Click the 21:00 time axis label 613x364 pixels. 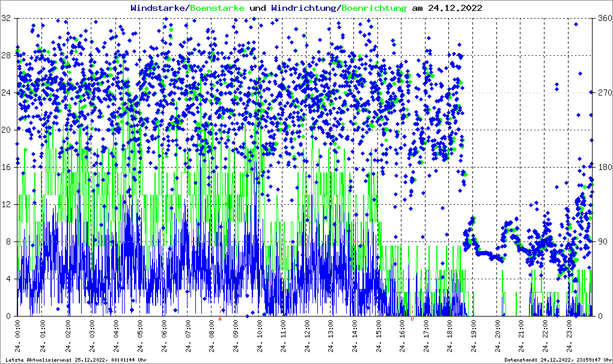click(x=522, y=336)
